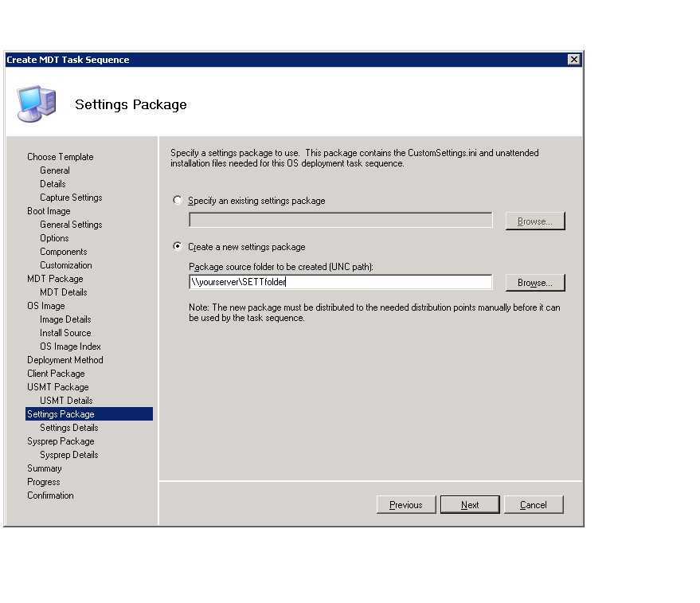Select Capture Settings under Choose Template
Image resolution: width=700 pixels, height=603 pixels.
click(71, 198)
